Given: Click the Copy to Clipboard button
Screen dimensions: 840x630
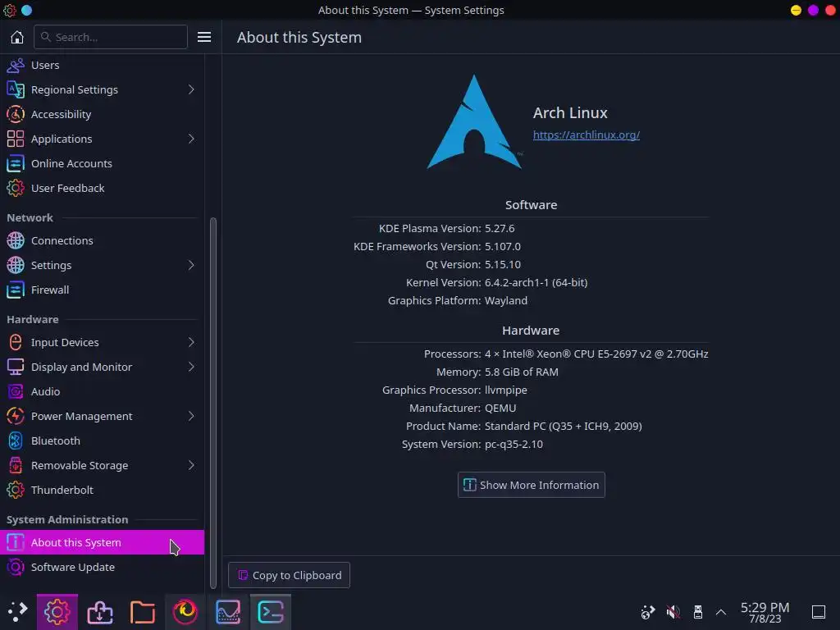Looking at the screenshot, I should click(x=290, y=575).
